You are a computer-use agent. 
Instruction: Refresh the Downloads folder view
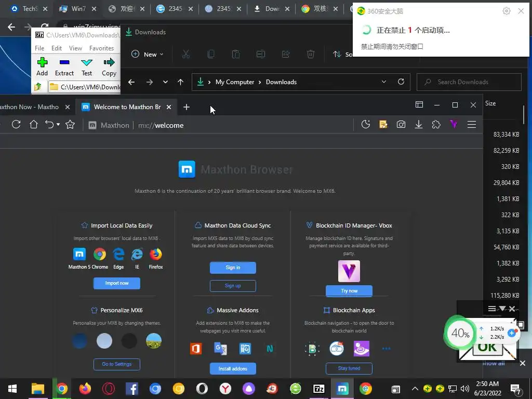(401, 82)
